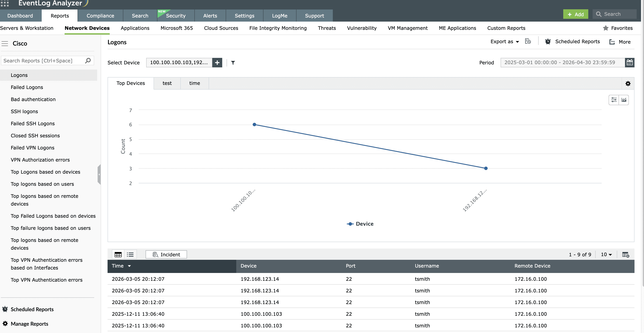Screen dimensions: 644x333
Task: Open the chart tabs settings gear
Action: (628, 84)
